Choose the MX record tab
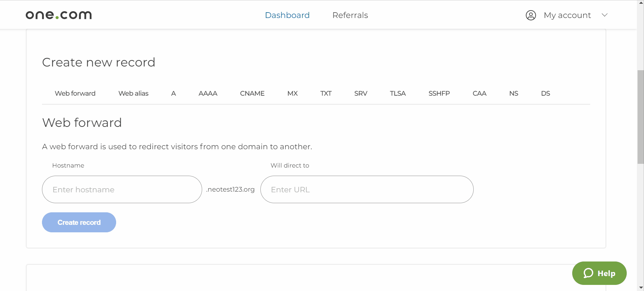Viewport: 644px width, 291px height. (293, 93)
